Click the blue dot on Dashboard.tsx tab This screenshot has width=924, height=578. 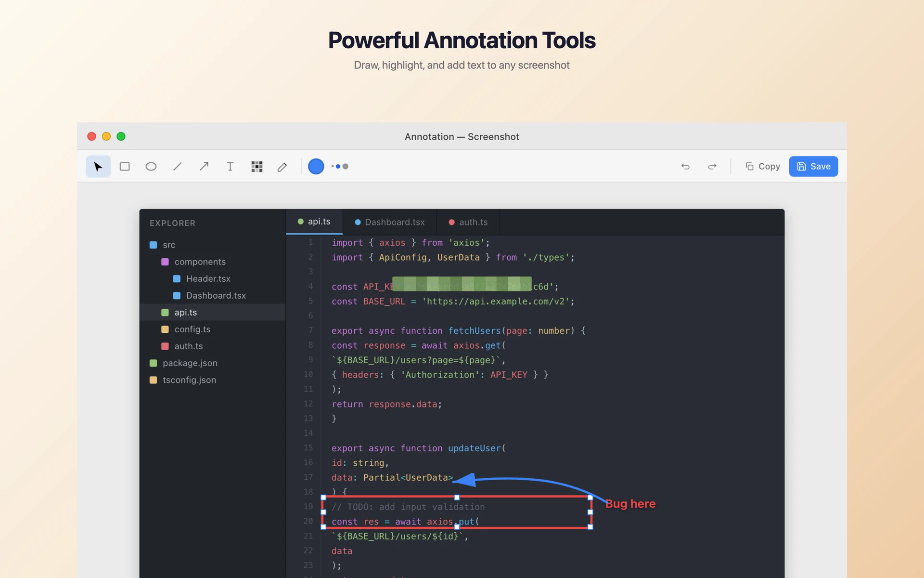[358, 222]
